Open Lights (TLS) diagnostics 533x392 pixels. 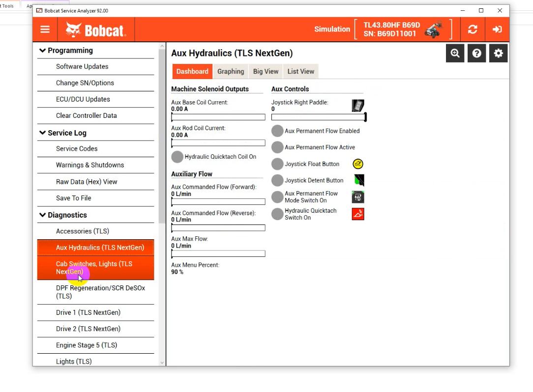pyautogui.click(x=95, y=361)
